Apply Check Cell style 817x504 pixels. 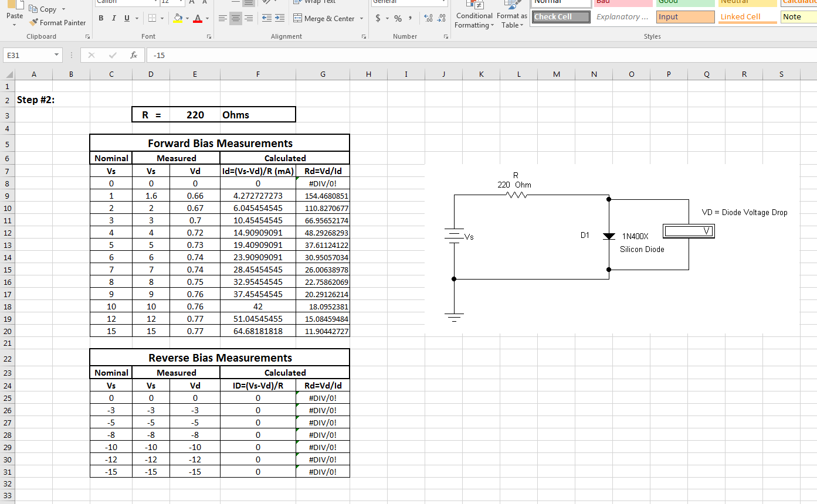click(x=561, y=17)
